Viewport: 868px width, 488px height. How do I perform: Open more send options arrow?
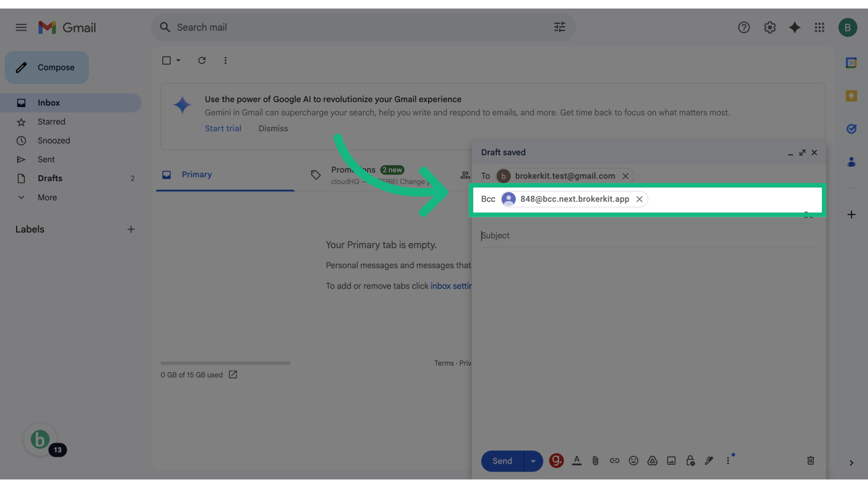click(533, 461)
